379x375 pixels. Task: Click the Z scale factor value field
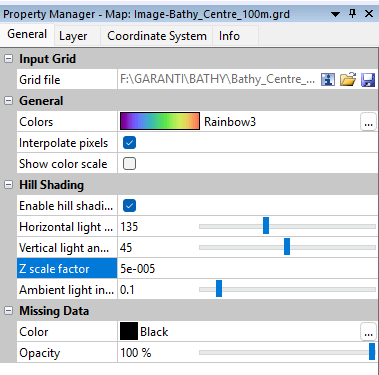[247, 269]
